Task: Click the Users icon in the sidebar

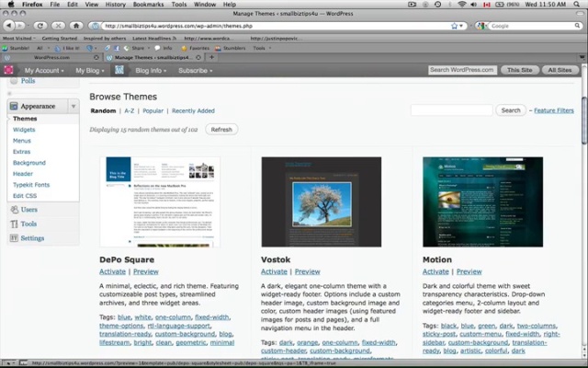Action: coord(15,210)
